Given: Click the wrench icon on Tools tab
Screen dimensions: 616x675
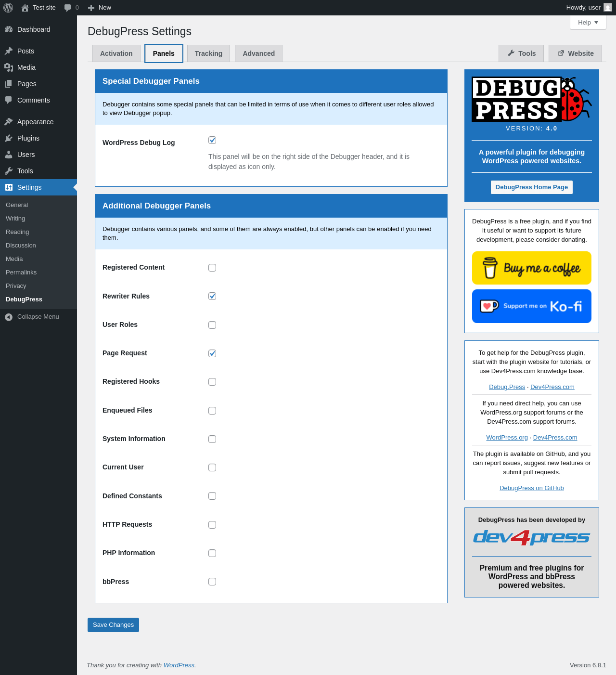Looking at the screenshot, I should click(511, 53).
